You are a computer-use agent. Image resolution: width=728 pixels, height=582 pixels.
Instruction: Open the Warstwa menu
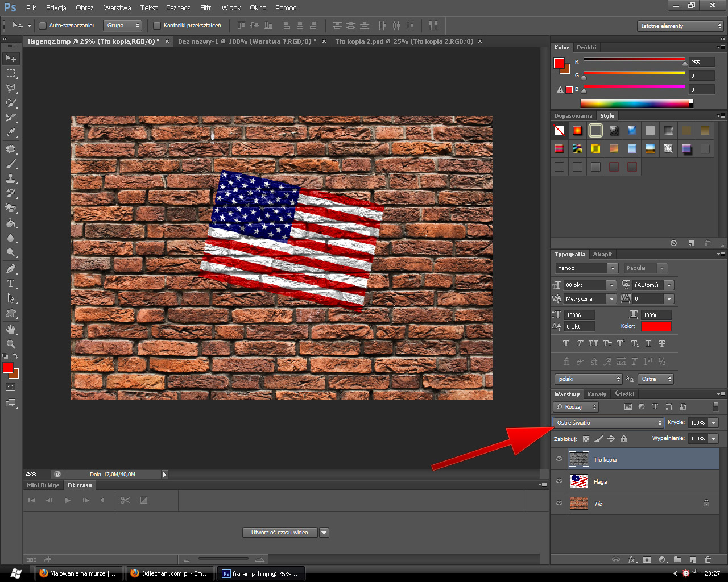point(117,7)
